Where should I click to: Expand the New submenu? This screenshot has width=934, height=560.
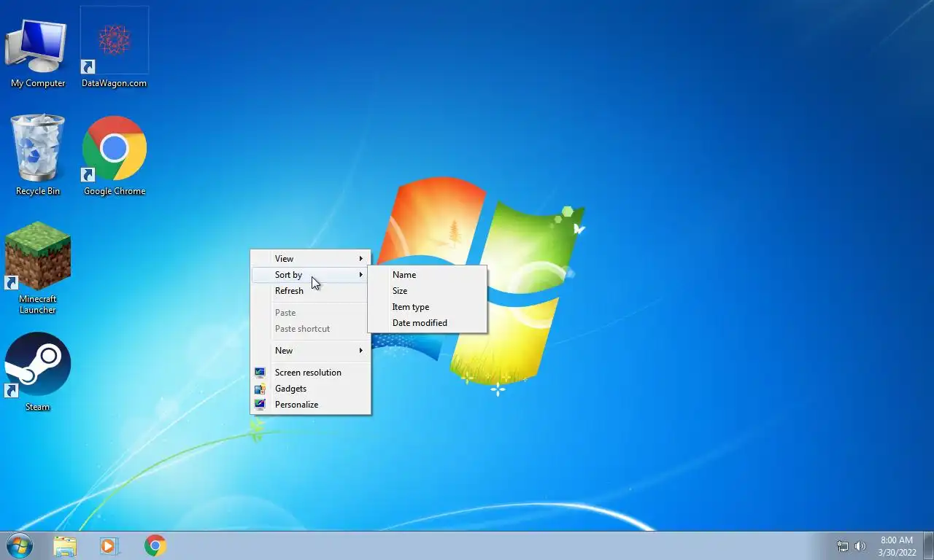coord(310,351)
